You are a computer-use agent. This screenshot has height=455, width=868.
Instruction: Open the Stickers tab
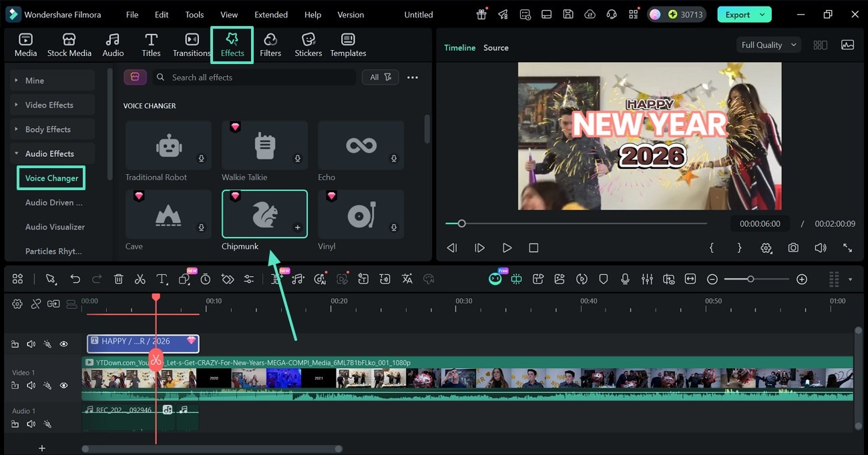tap(308, 45)
